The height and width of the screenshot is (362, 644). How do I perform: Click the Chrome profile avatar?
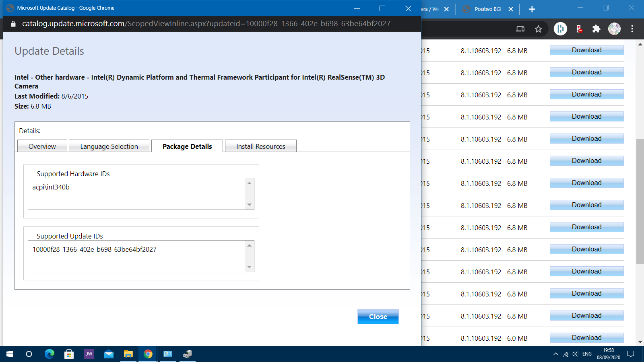pos(614,29)
